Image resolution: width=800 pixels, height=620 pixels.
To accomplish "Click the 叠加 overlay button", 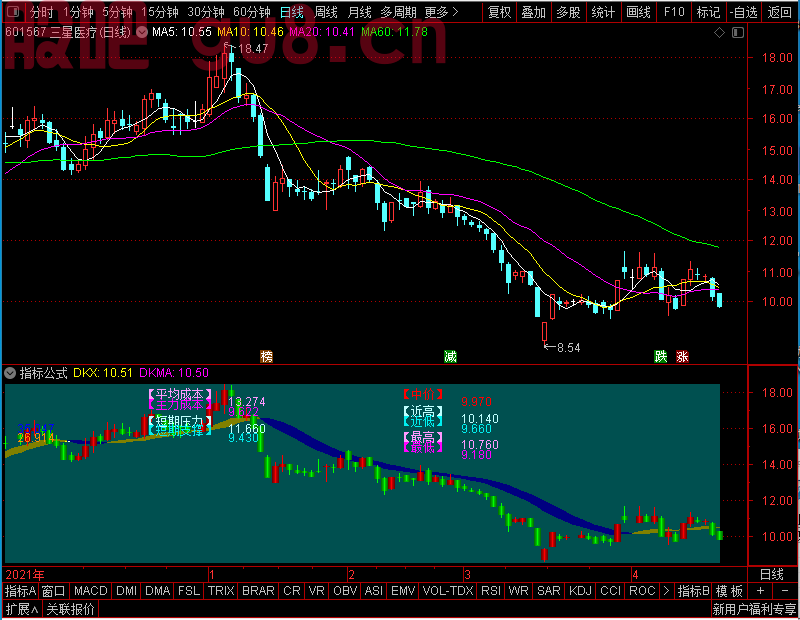I will click(534, 12).
